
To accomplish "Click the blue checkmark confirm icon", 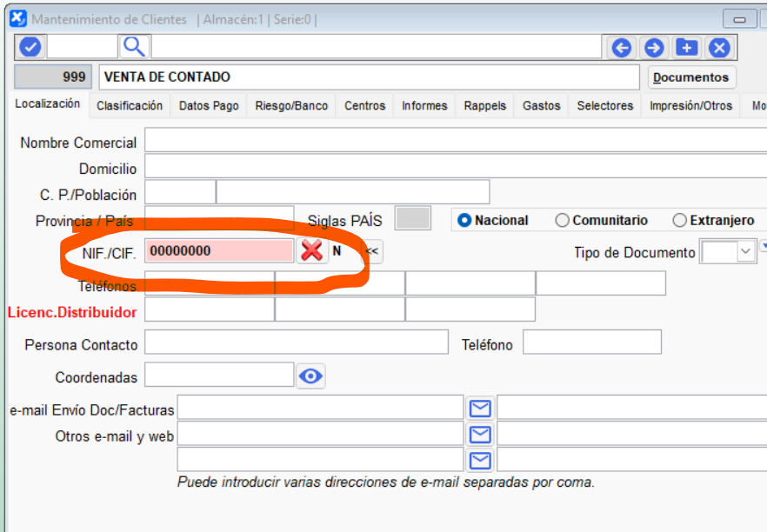I will 30,47.
